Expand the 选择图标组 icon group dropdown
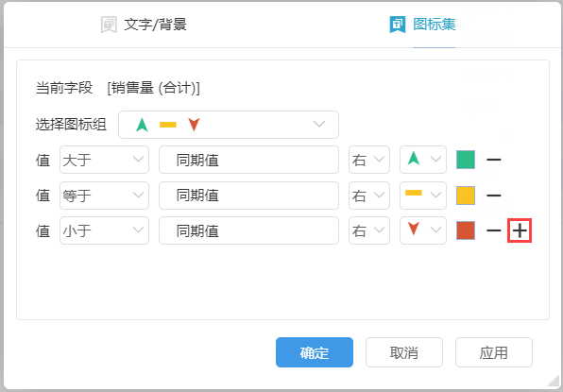 coord(229,125)
